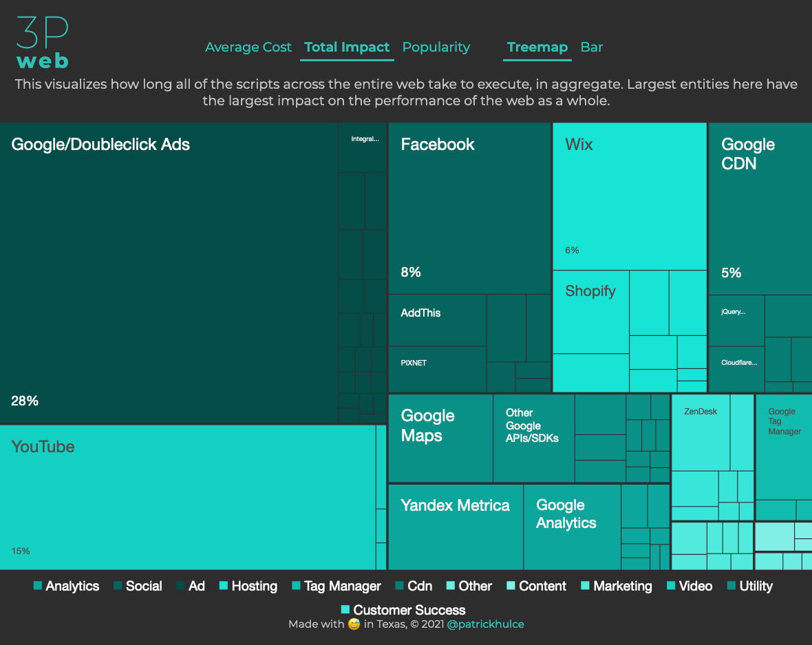
Task: Switch to the Average Cost view
Action: [248, 47]
